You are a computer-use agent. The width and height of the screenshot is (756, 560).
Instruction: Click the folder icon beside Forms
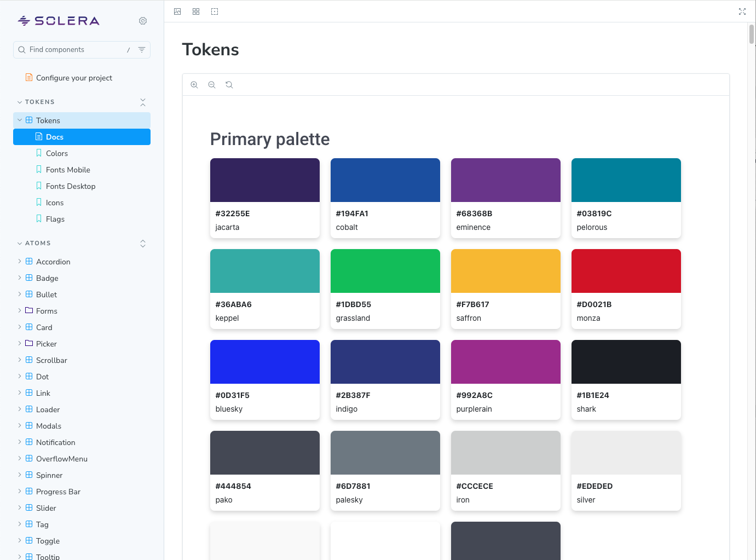tap(29, 310)
